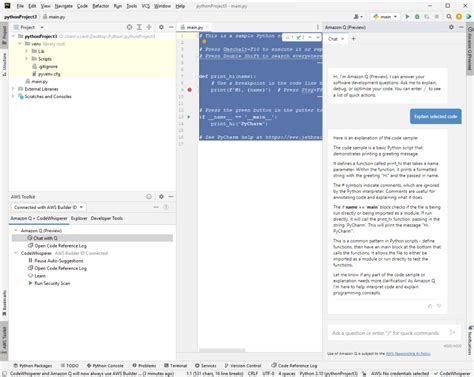474x377 pixels.
Task: Click Select Opened File target icon in Project panel
Action: pyautogui.click(x=129, y=27)
